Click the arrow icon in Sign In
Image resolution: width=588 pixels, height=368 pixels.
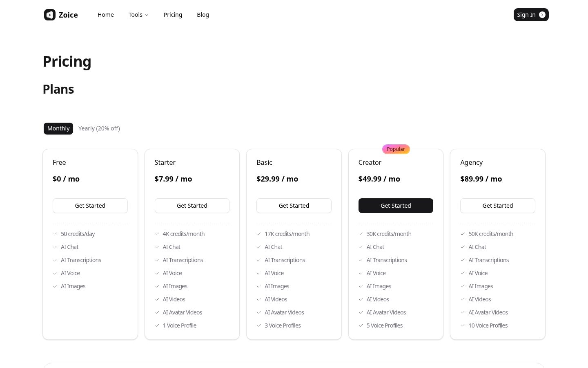[542, 15]
